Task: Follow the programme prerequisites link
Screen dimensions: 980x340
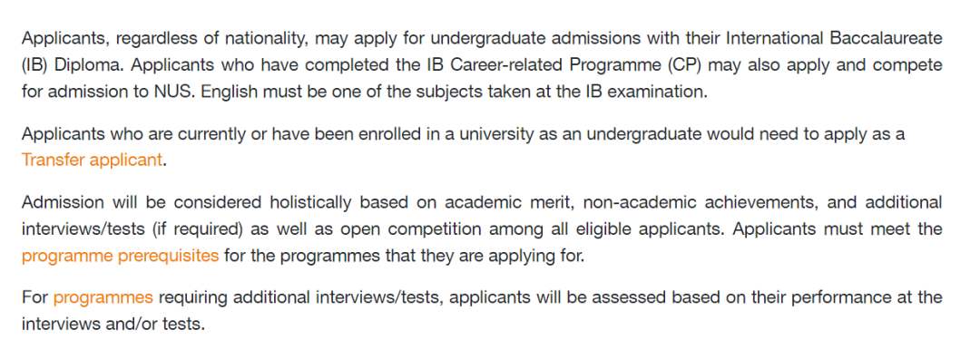Action: pos(120,256)
